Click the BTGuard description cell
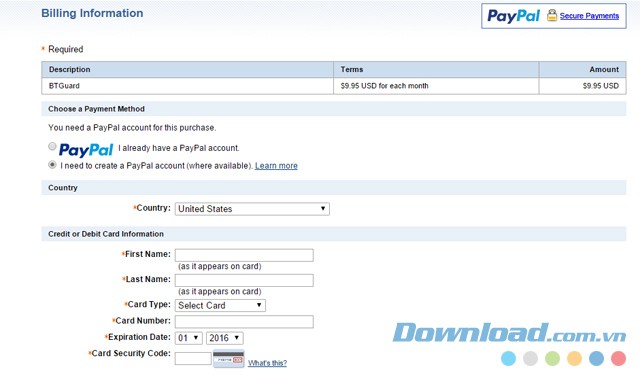The height and width of the screenshot is (382, 640). pos(187,86)
